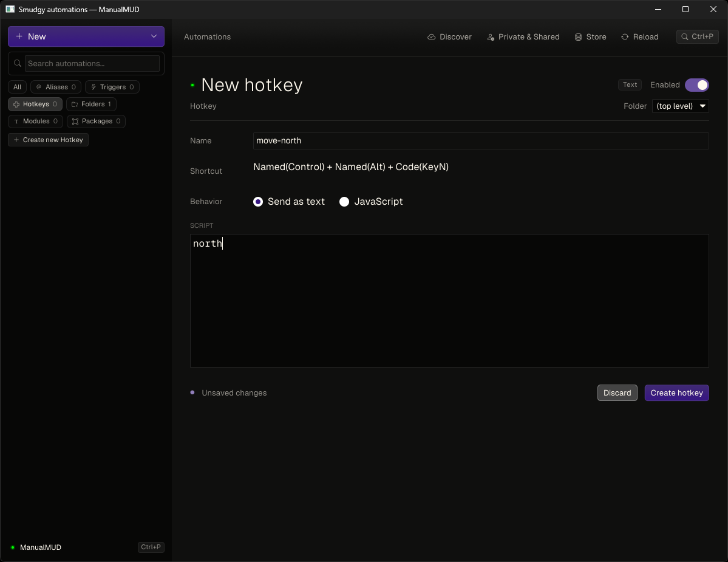Viewport: 728px width, 562px height.
Task: Click the New automation button
Action: click(86, 36)
